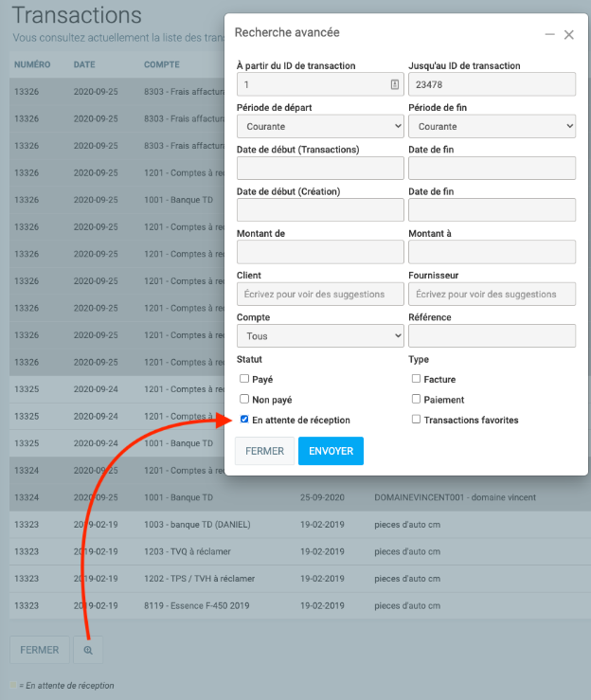The image size is (591, 700).
Task: Click the Référence text field
Action: pyautogui.click(x=492, y=336)
